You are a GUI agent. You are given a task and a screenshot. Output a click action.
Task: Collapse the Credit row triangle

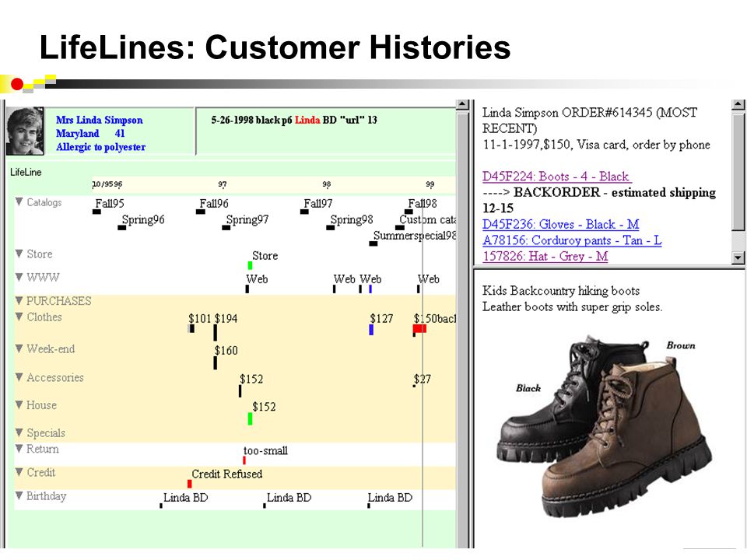19,471
